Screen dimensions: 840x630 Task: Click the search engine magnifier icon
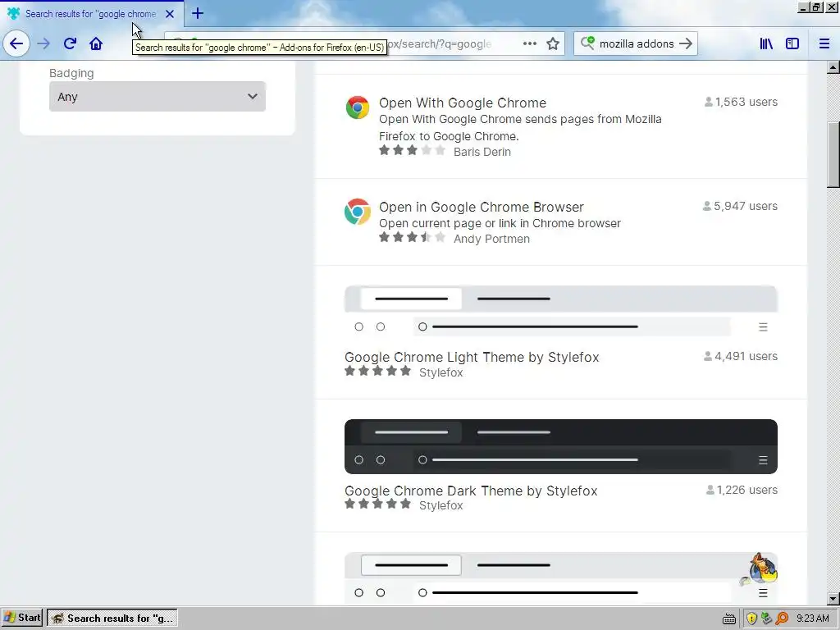pos(587,43)
